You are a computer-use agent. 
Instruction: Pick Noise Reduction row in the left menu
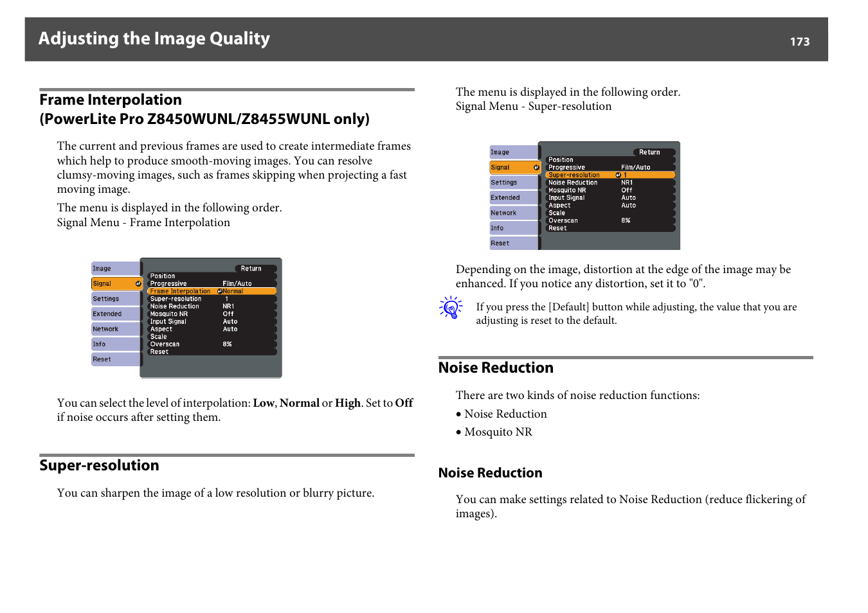click(212, 306)
